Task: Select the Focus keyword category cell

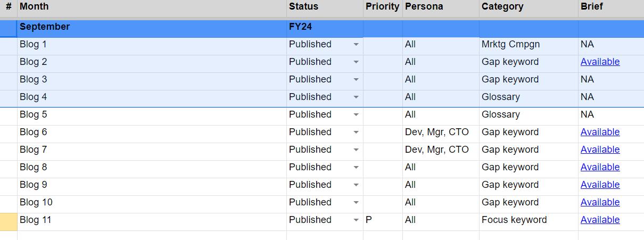Action: click(x=529, y=222)
